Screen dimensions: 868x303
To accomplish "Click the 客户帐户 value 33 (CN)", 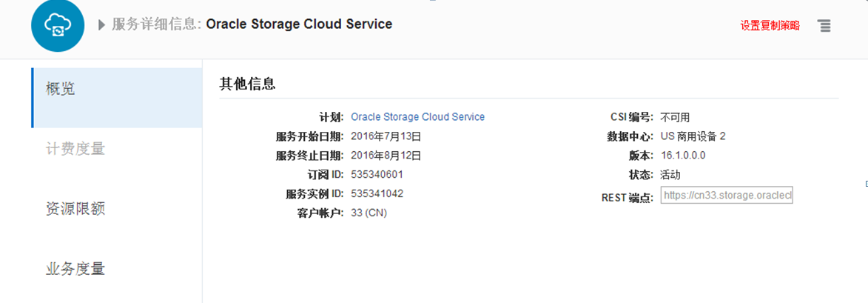I will pos(369,213).
